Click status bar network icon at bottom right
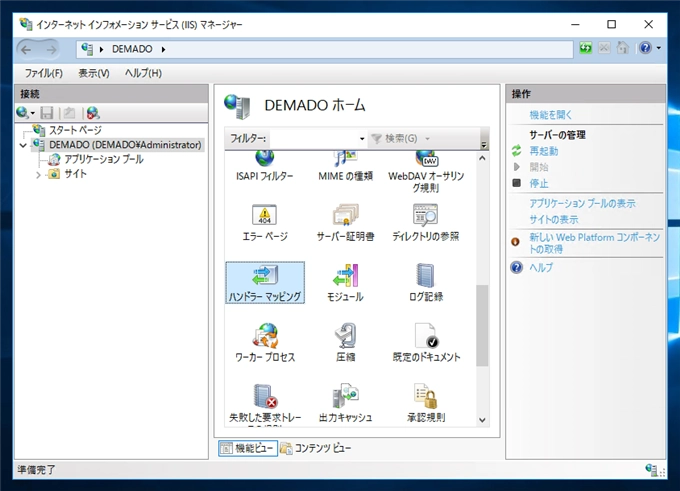 (x=651, y=469)
